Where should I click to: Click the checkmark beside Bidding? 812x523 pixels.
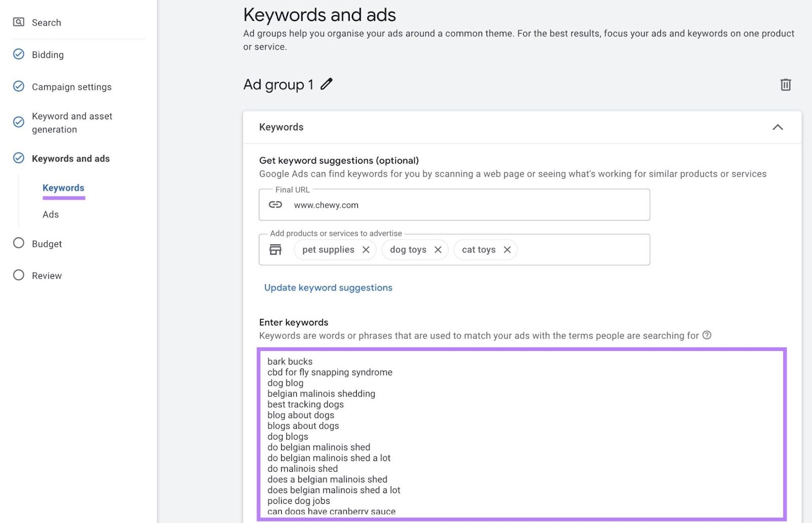(18, 54)
